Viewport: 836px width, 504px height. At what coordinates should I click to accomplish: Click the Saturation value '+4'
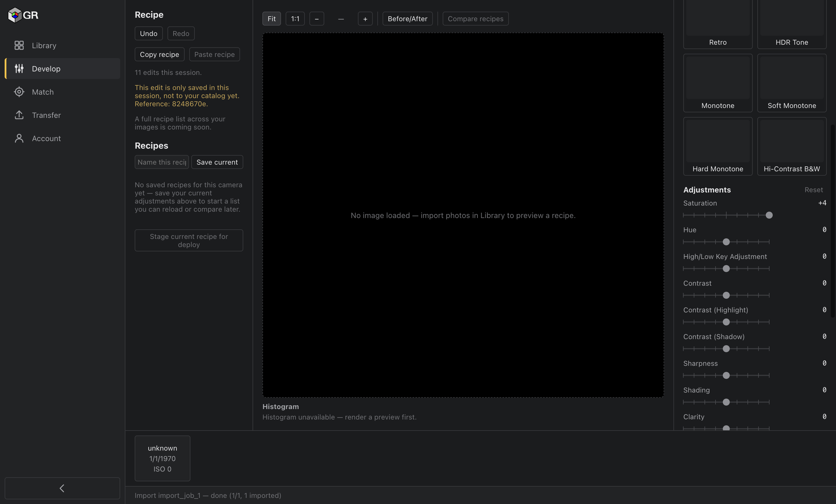(x=822, y=203)
